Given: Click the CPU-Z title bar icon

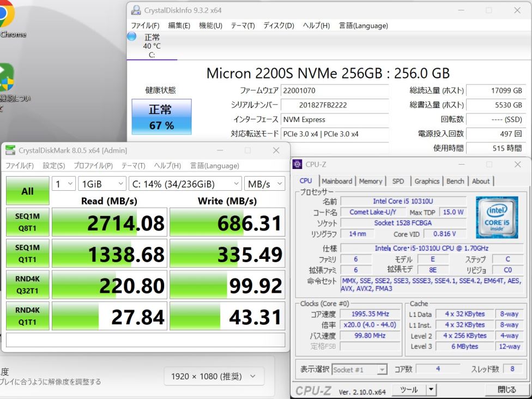Looking at the screenshot, I should 298,164.
